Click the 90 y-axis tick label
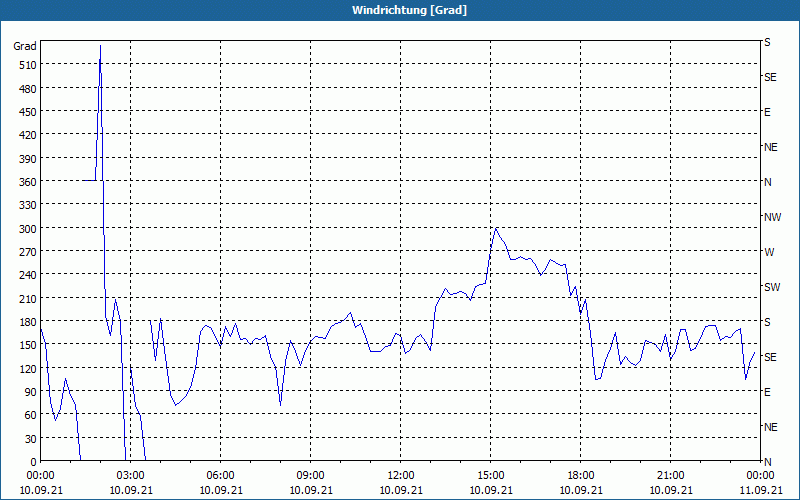This screenshot has height=500, width=800. pyautogui.click(x=31, y=392)
